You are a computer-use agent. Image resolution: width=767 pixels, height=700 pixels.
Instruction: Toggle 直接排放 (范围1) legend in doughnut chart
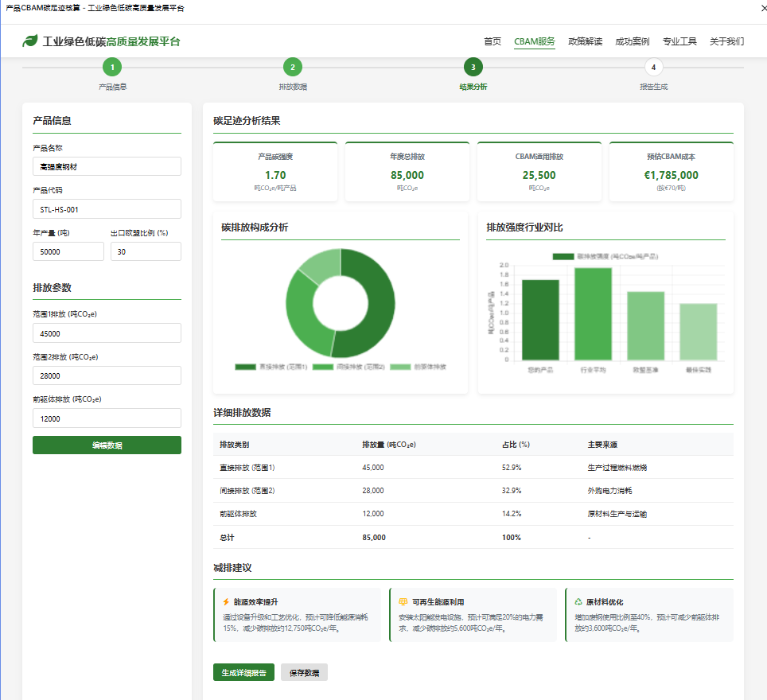pyautogui.click(x=271, y=367)
